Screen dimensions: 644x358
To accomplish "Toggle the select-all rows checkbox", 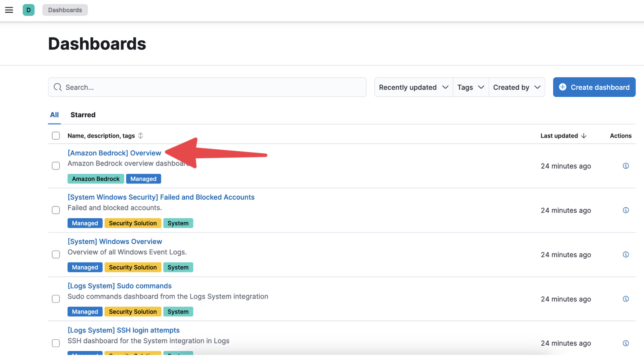I will 56,136.
